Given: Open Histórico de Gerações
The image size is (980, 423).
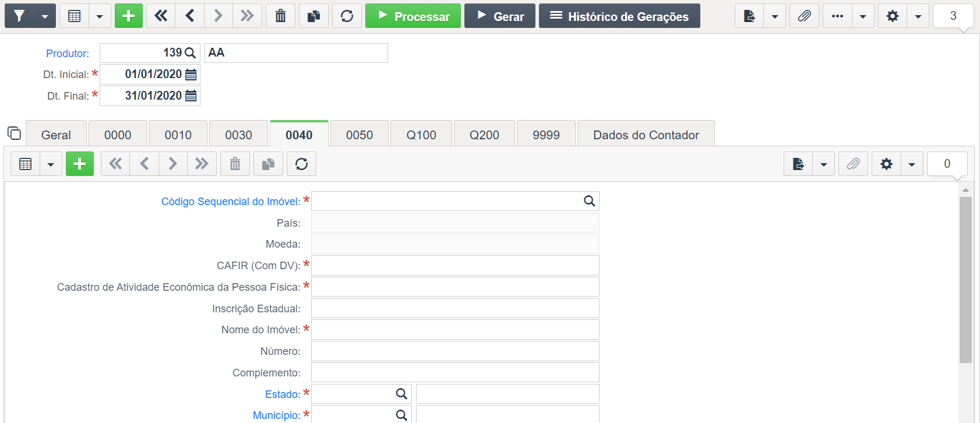Looking at the screenshot, I should pyautogui.click(x=619, y=16).
